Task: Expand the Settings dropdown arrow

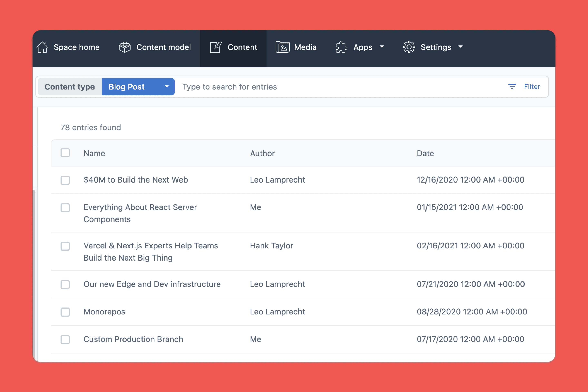Action: click(461, 47)
